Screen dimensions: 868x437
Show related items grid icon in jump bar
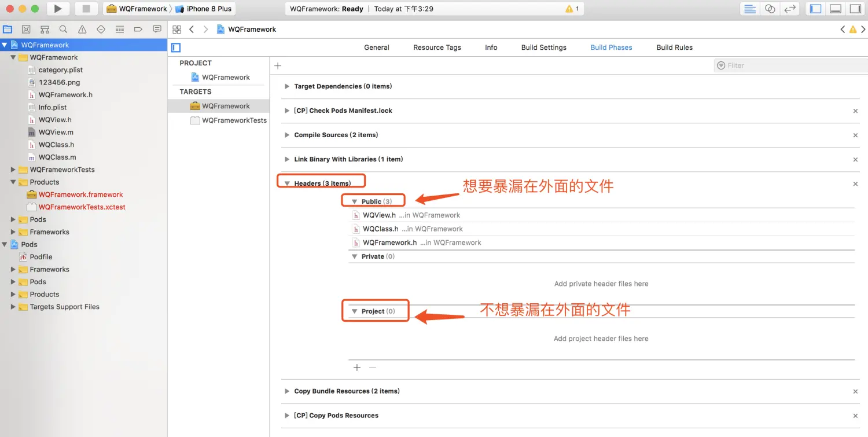click(x=177, y=30)
